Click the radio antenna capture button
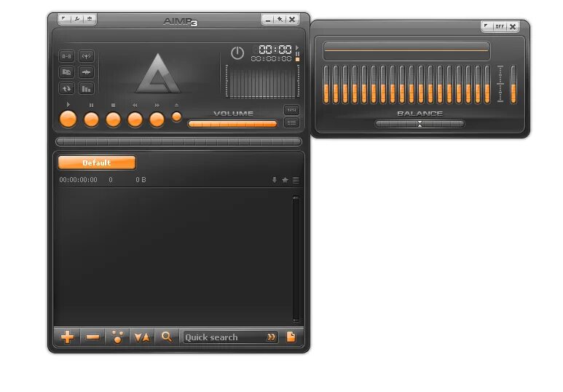The width and height of the screenshot is (563, 392). 86,56
